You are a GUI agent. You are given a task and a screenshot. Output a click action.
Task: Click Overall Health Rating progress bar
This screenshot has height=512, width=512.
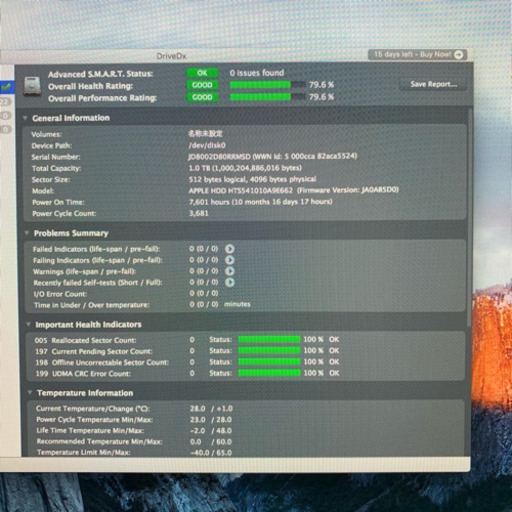tap(268, 85)
